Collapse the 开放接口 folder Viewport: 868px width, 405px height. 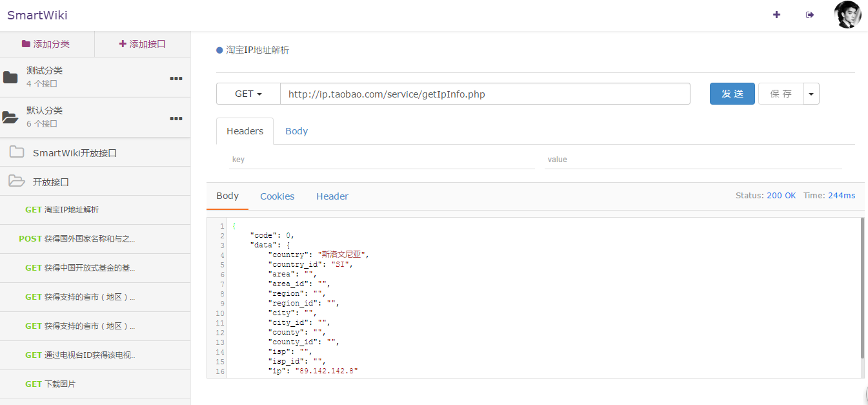pos(17,182)
